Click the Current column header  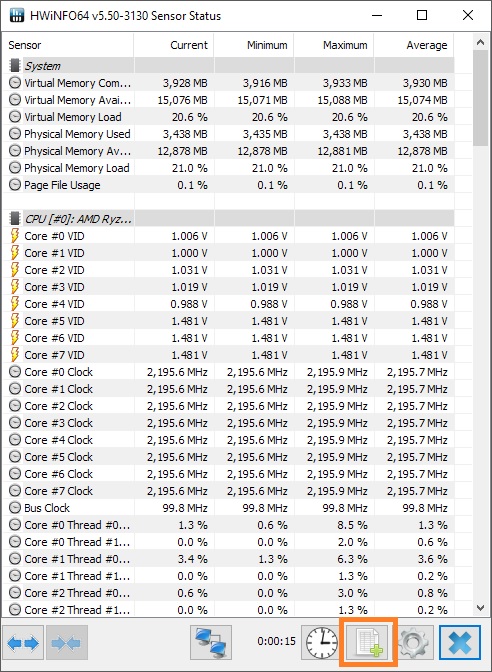[174, 45]
